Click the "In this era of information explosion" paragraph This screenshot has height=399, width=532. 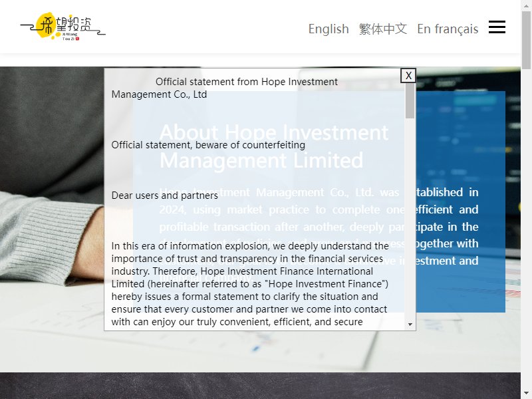pyautogui.click(x=250, y=284)
